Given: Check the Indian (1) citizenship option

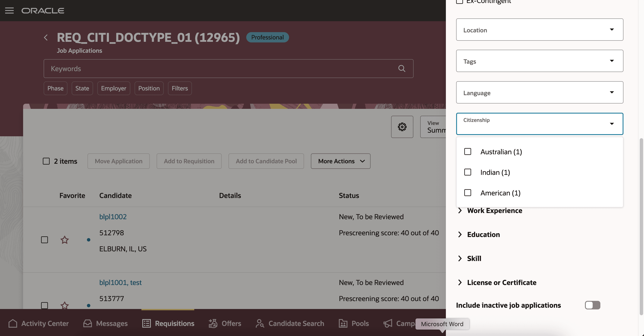Looking at the screenshot, I should 467,172.
